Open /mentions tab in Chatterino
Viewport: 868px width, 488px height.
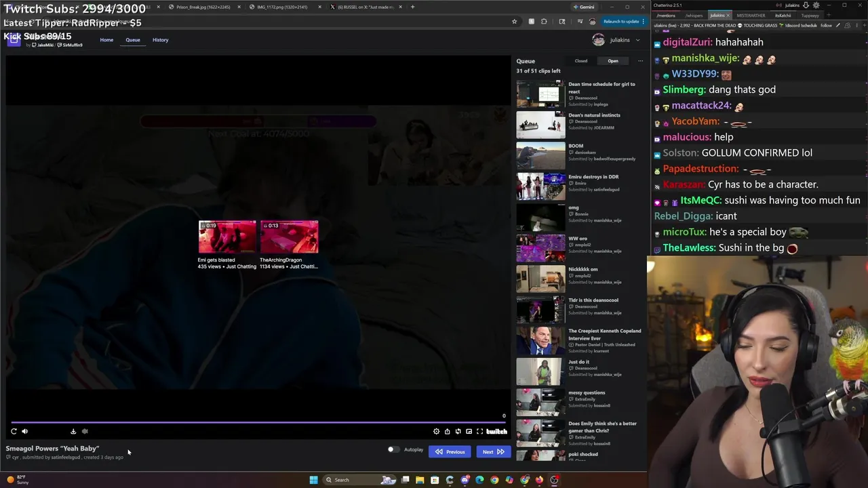coord(666,15)
